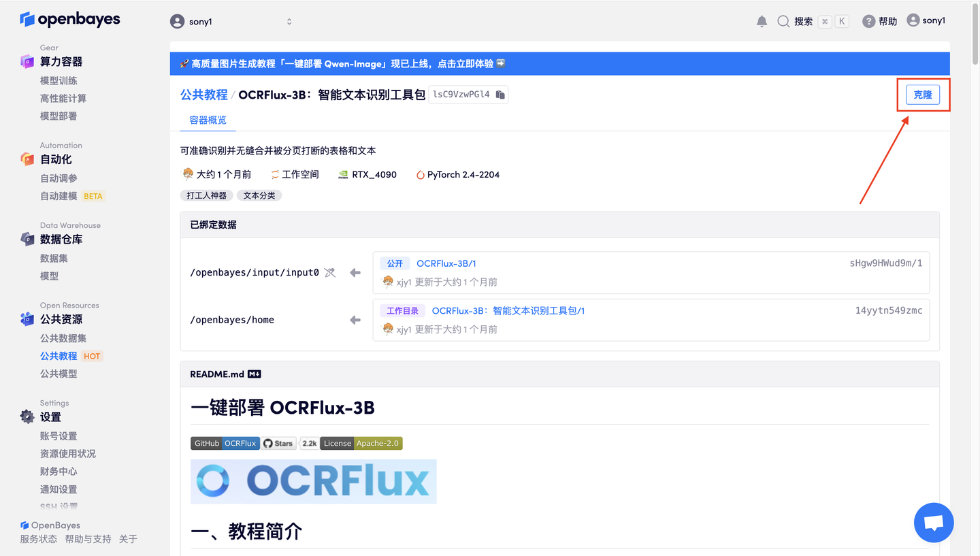
Task: Click the 帮助 question mark icon
Action: pos(869,20)
